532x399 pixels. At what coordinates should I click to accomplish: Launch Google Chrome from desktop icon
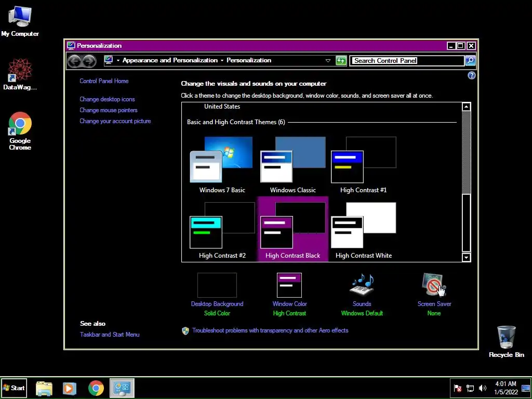[20, 131]
